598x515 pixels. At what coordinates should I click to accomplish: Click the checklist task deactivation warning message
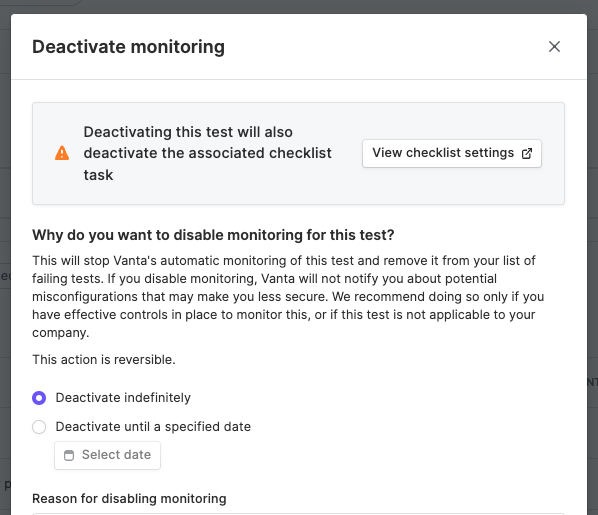coord(207,153)
